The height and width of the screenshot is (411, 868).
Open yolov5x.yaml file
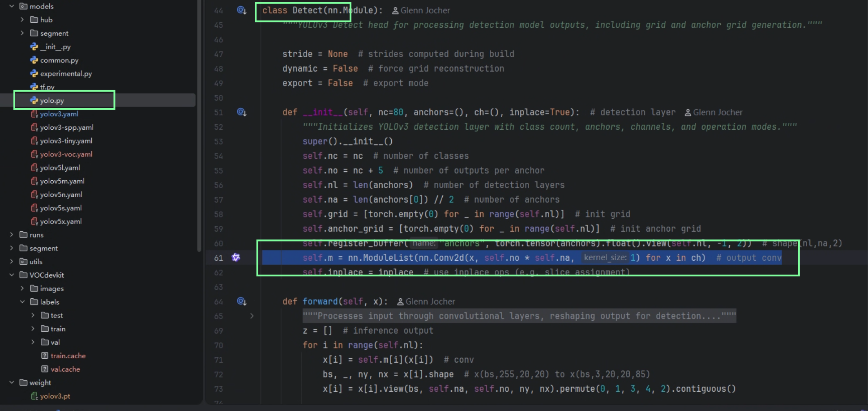point(61,221)
